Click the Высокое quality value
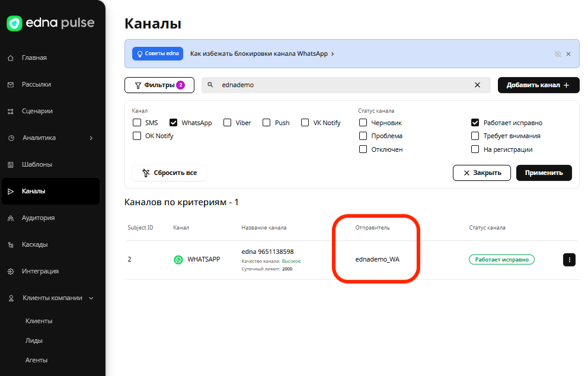This screenshot has height=376, width=588. [x=292, y=261]
